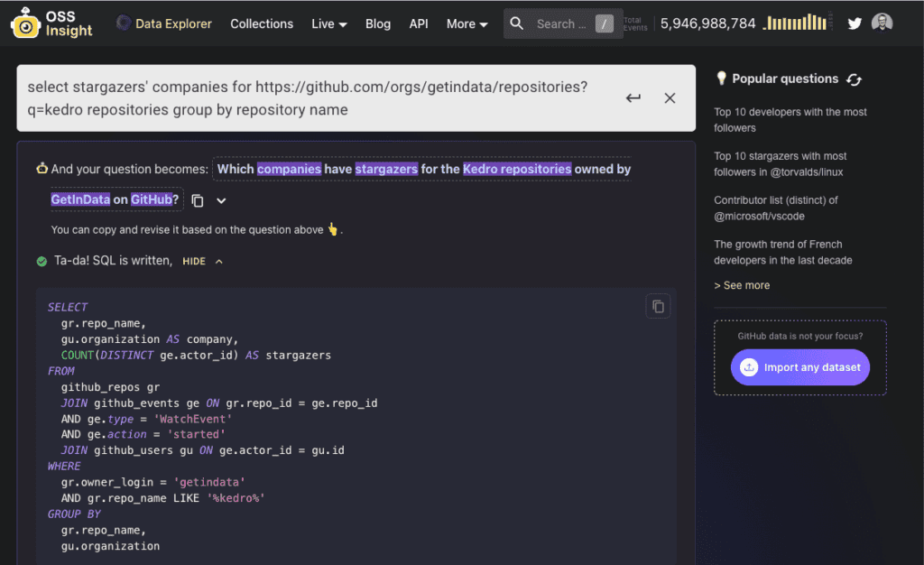924x565 pixels.
Task: Expand alternate question phrasings with the chevron
Action: pos(221,199)
